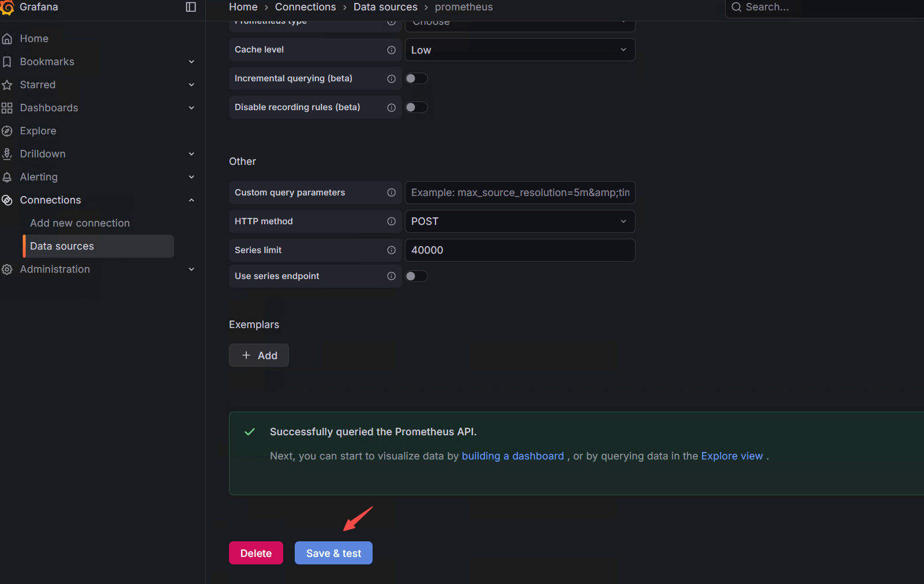Click the Home house icon in sidebar
Image resolution: width=924 pixels, height=584 pixels.
(x=7, y=39)
